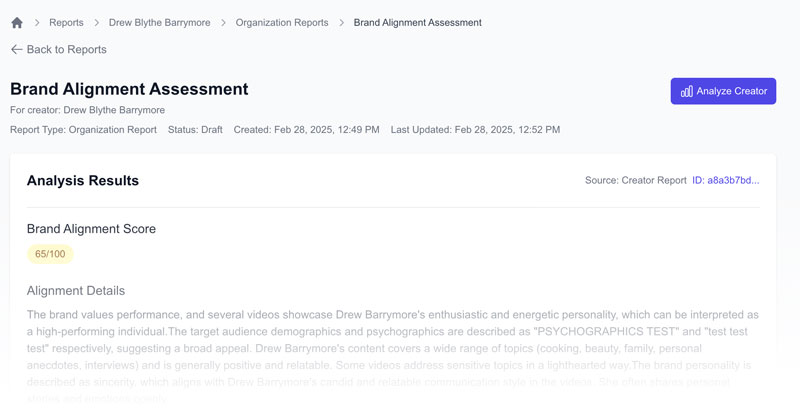The width and height of the screenshot is (800, 418).
Task: Click the Status: Draft label
Action: 195,129
